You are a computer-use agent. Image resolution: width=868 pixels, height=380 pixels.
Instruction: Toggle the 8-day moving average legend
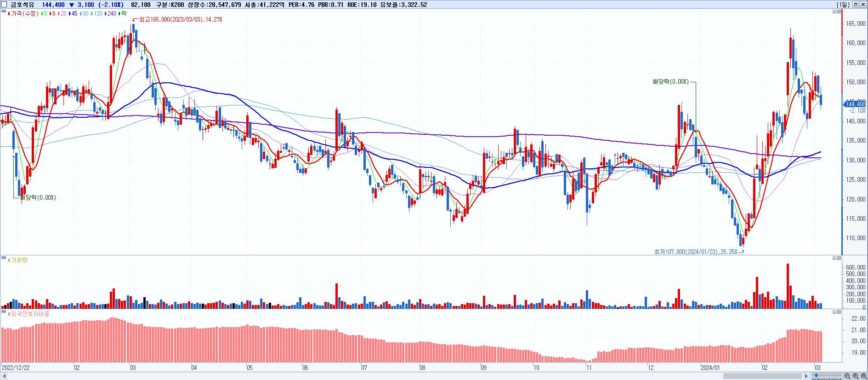tap(53, 14)
